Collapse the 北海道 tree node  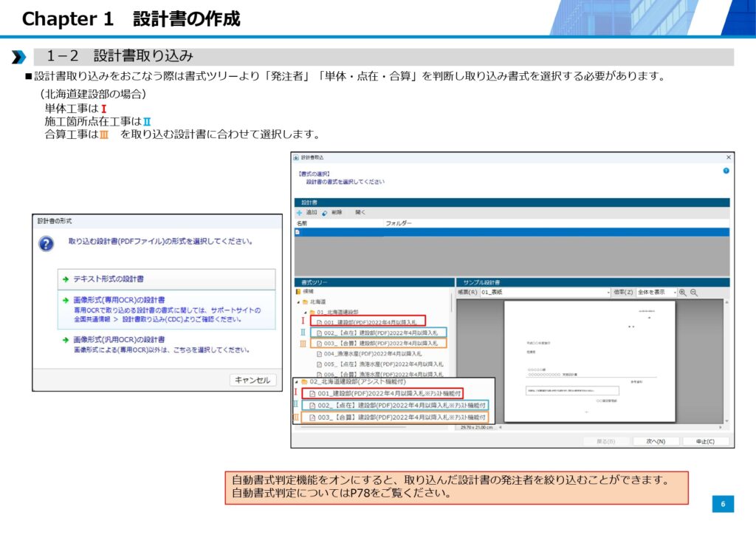298,302
